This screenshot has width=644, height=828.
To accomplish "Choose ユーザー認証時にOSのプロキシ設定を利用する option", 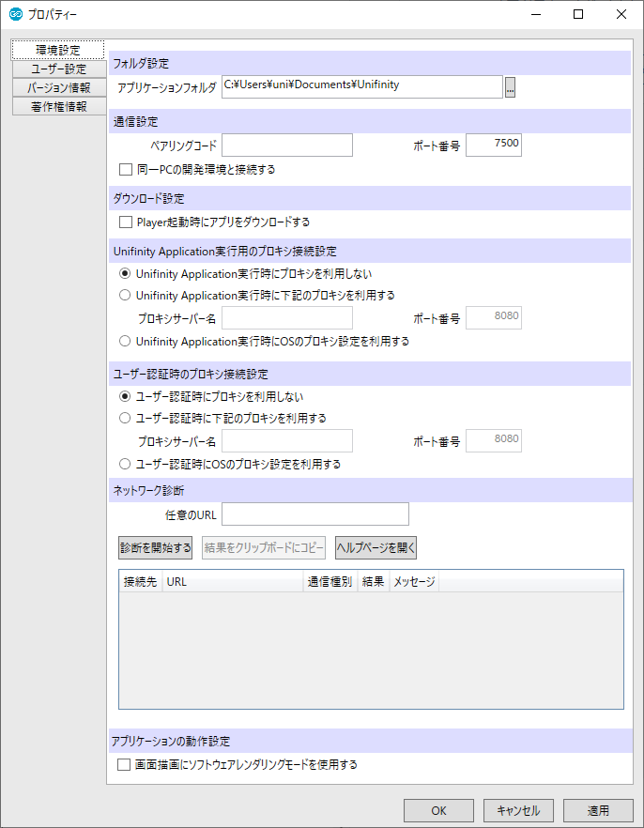I will [125, 464].
